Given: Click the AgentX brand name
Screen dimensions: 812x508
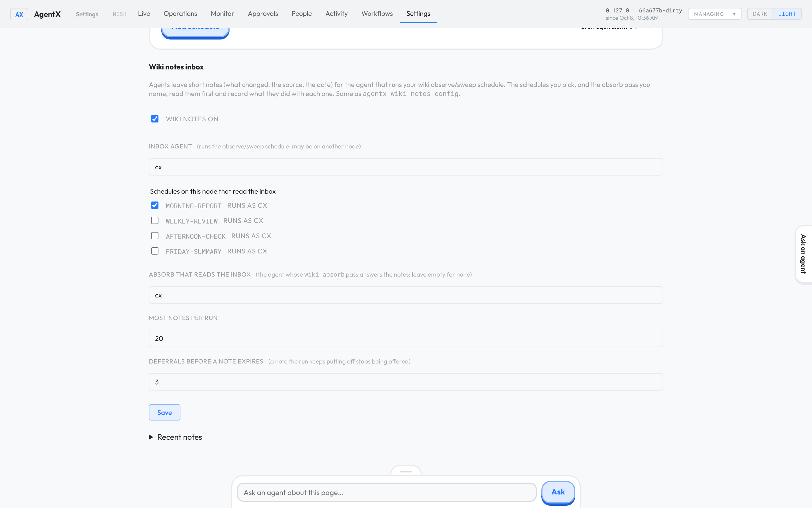Looking at the screenshot, I should pos(47,14).
